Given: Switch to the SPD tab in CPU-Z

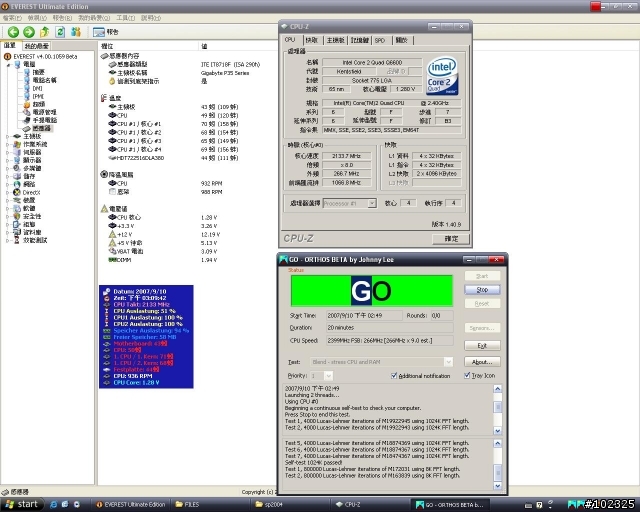Looking at the screenshot, I should 380,40.
